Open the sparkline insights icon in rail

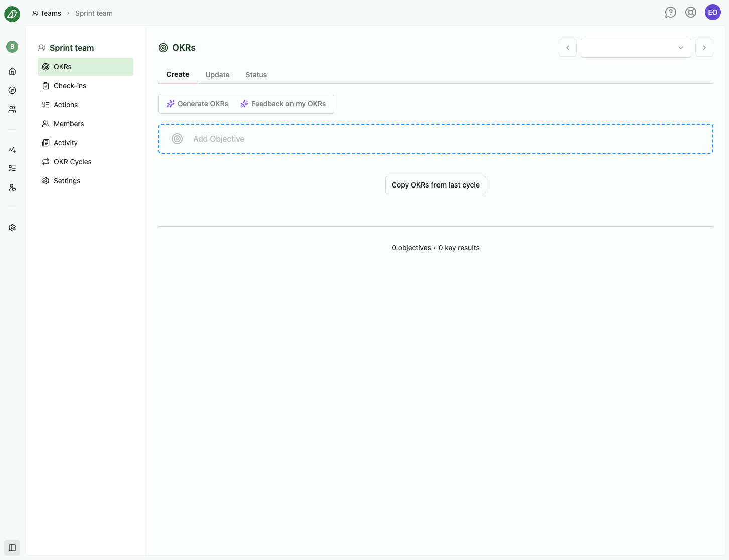click(x=12, y=149)
